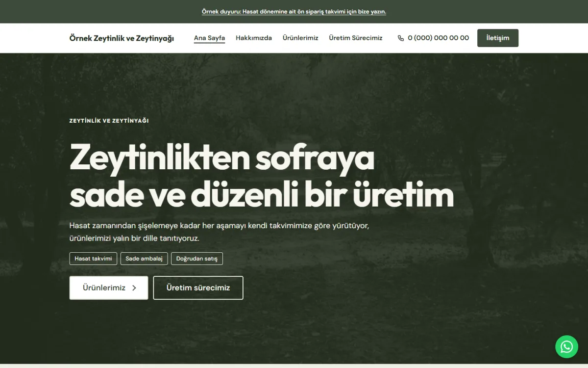Image resolution: width=588 pixels, height=368 pixels.
Task: Click the chevron arrow inside Ürünlerimiz button
Action: point(134,288)
